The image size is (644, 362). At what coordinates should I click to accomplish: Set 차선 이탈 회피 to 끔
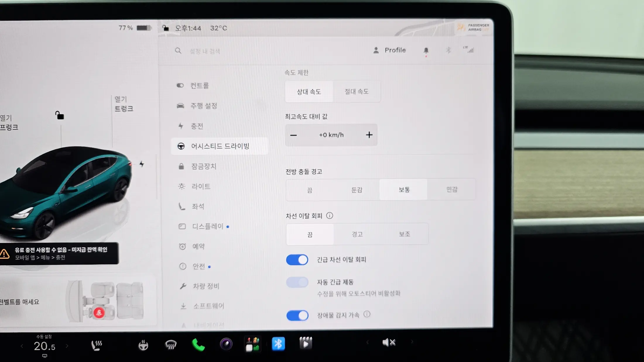pyautogui.click(x=310, y=235)
